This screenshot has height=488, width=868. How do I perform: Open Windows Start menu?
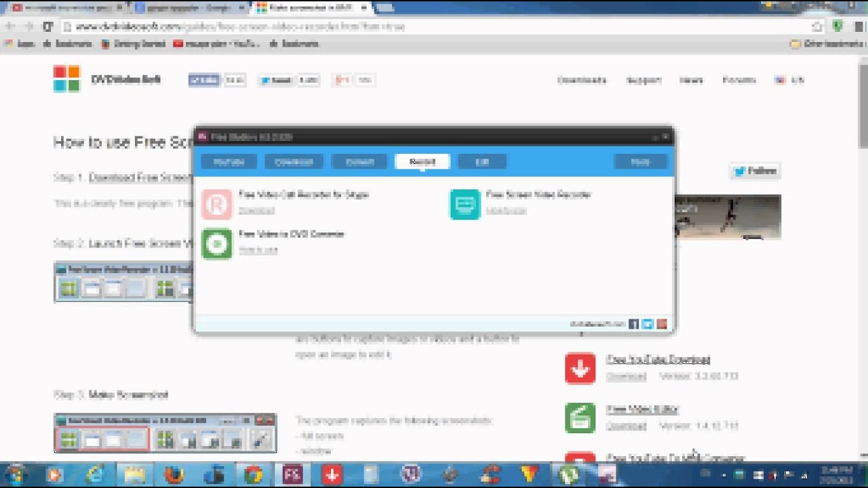pos(15,474)
